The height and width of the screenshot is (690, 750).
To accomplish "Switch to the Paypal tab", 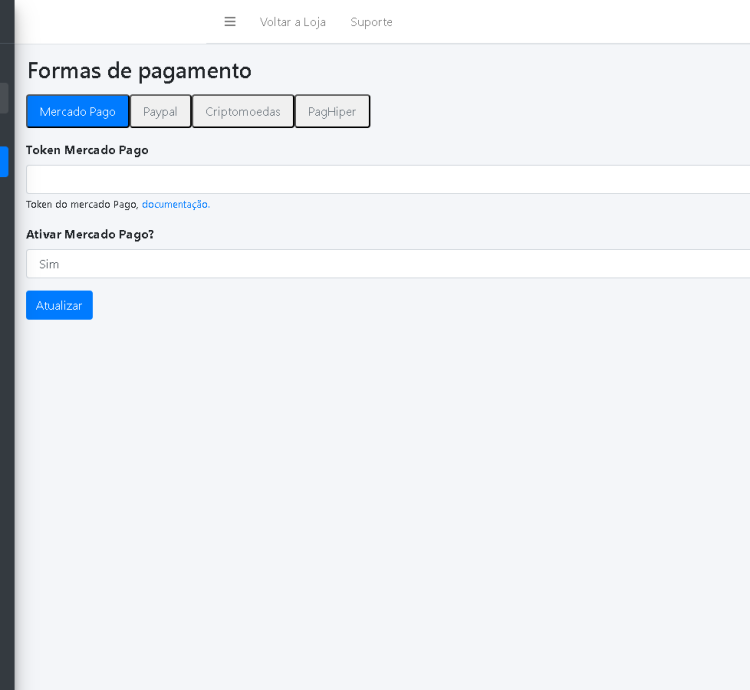I will coord(160,111).
